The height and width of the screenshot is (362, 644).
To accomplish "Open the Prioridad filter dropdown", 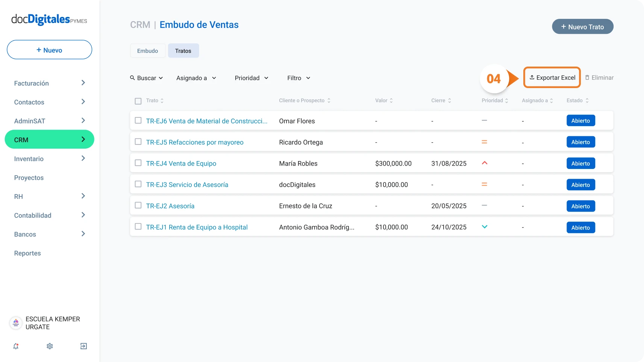I will (252, 78).
